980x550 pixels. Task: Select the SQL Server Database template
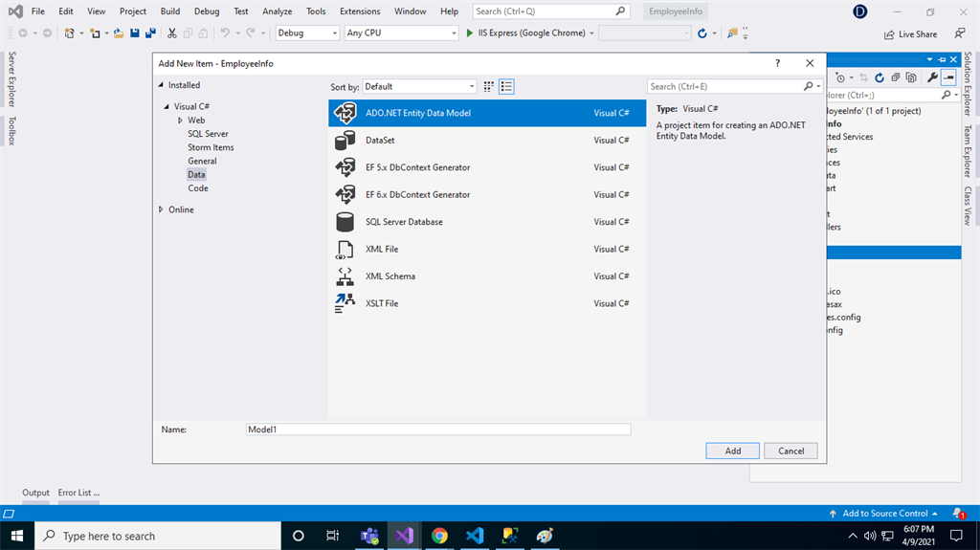pyautogui.click(x=404, y=222)
